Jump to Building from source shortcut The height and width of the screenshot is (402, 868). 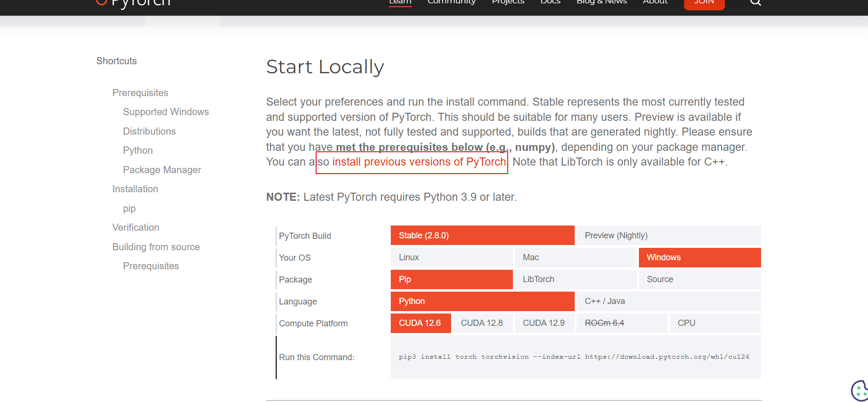click(156, 247)
